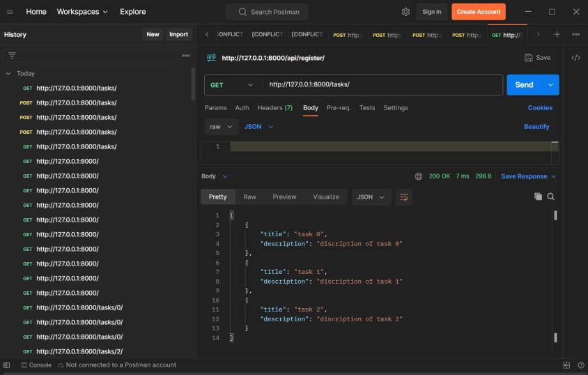The image size is (588, 375).
Task: Collapse the Today history group
Action: coord(8,73)
